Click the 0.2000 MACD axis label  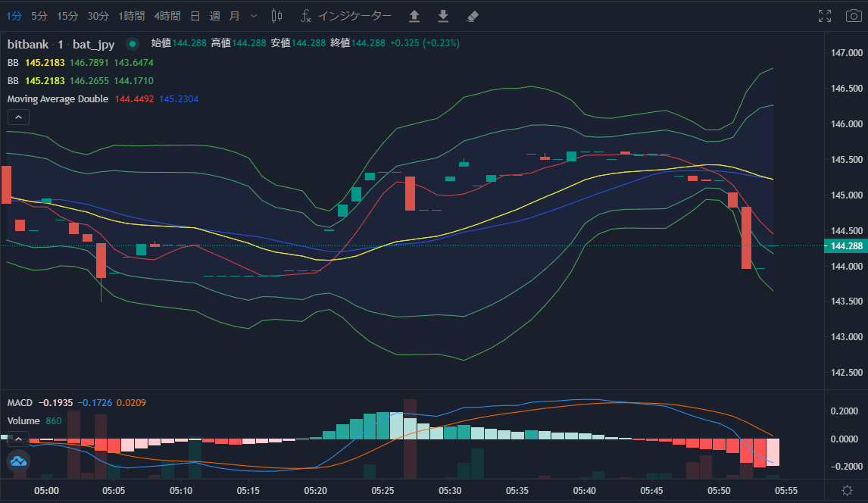coord(845,411)
